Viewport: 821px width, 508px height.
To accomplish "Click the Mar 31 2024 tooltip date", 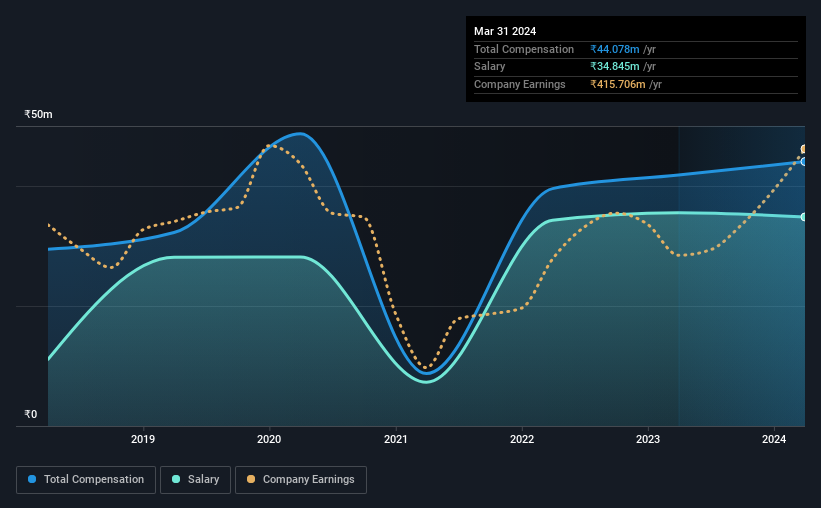I will coord(505,31).
